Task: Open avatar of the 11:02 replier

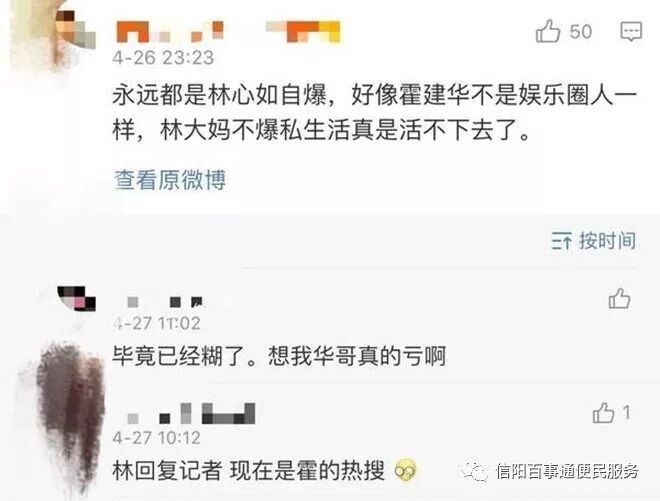Action: click(77, 298)
